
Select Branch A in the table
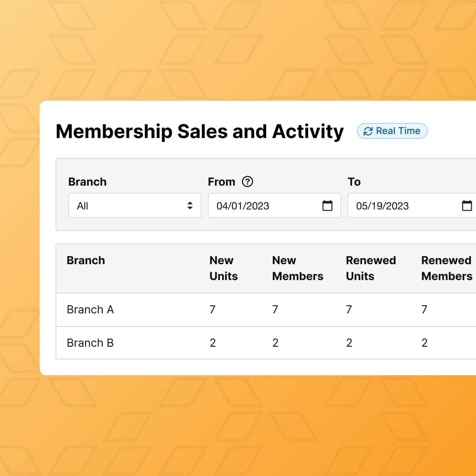(90, 310)
